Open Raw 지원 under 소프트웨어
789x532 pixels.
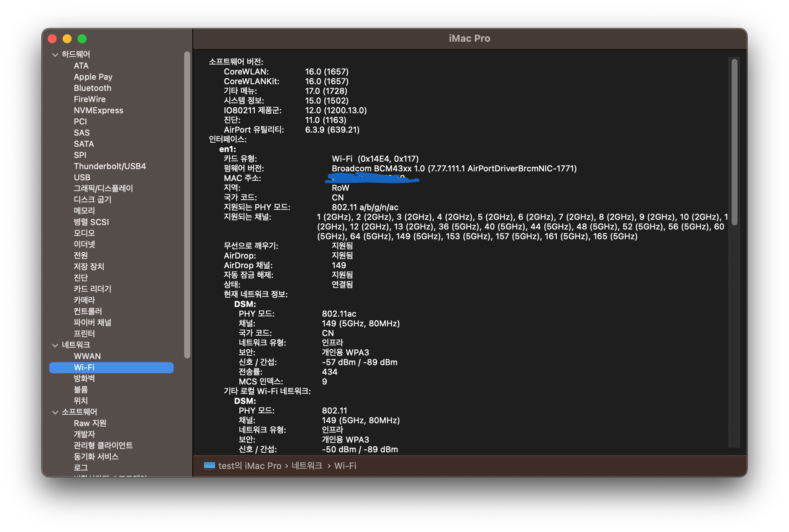90,423
